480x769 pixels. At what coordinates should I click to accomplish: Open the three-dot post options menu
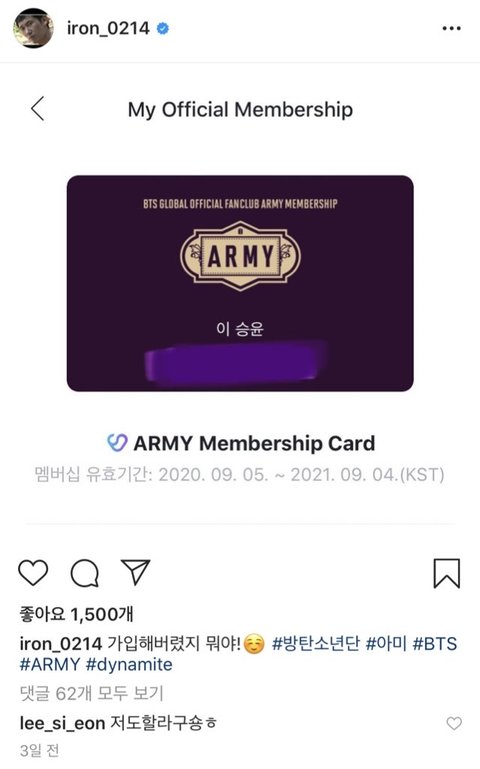451,28
